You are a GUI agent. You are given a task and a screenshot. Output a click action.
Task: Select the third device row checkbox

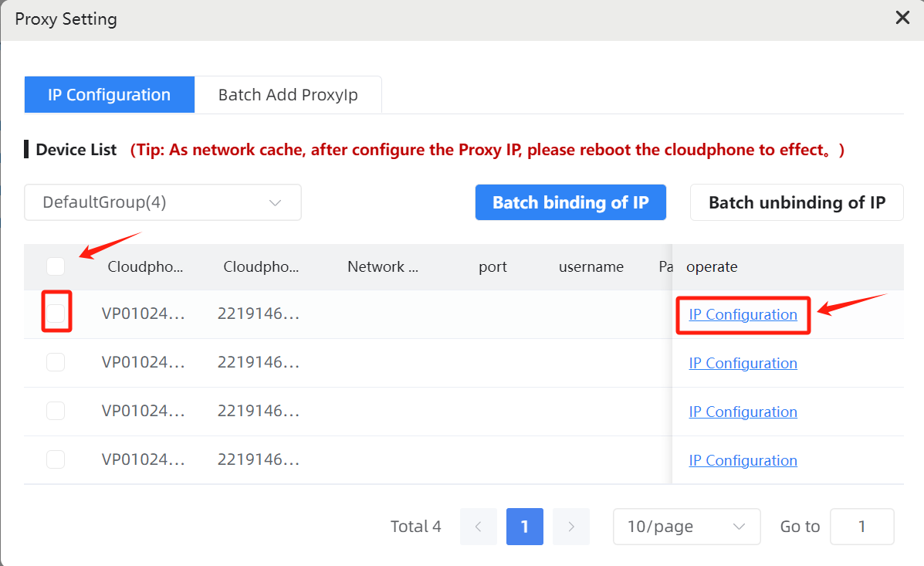coord(56,411)
